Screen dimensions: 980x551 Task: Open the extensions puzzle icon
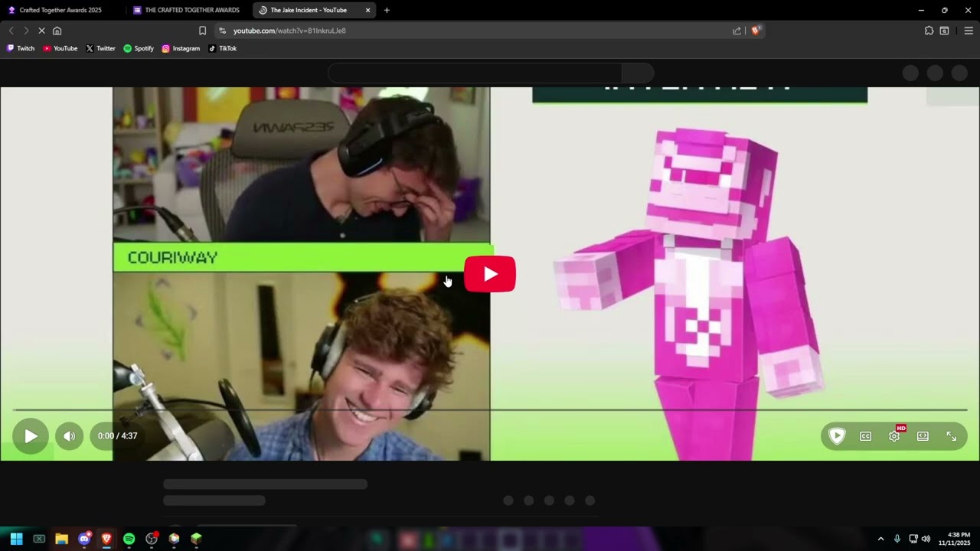click(929, 31)
